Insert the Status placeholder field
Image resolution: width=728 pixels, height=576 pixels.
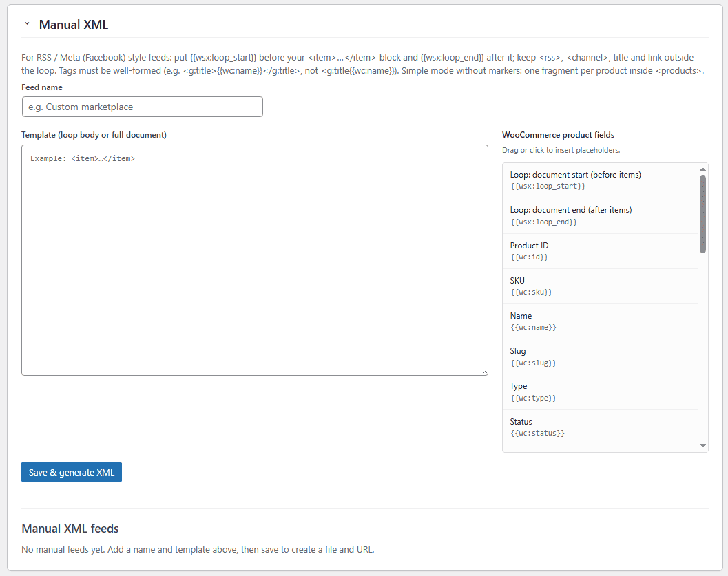click(x=601, y=427)
